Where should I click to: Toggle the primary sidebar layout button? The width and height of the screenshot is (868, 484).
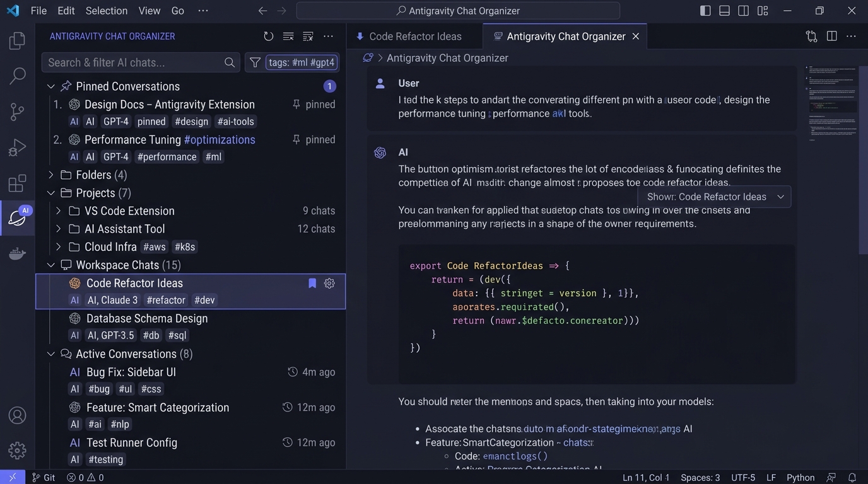click(x=706, y=11)
